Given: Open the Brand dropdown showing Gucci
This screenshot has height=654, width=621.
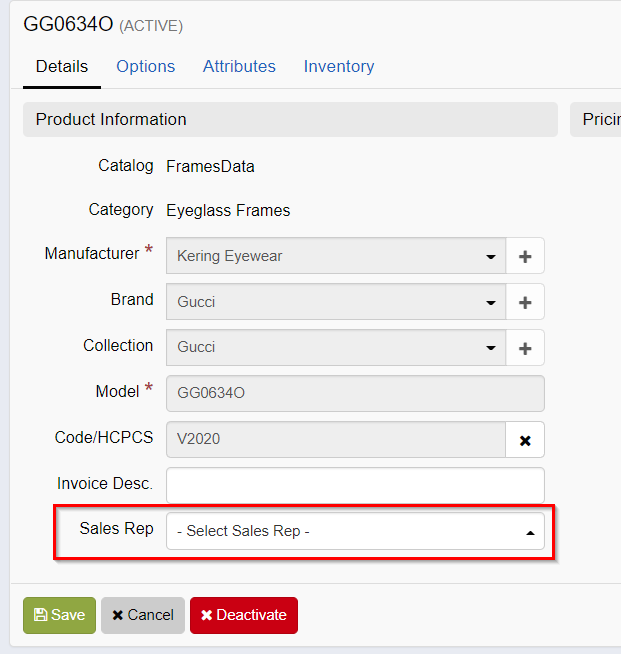Looking at the screenshot, I should 336,302.
